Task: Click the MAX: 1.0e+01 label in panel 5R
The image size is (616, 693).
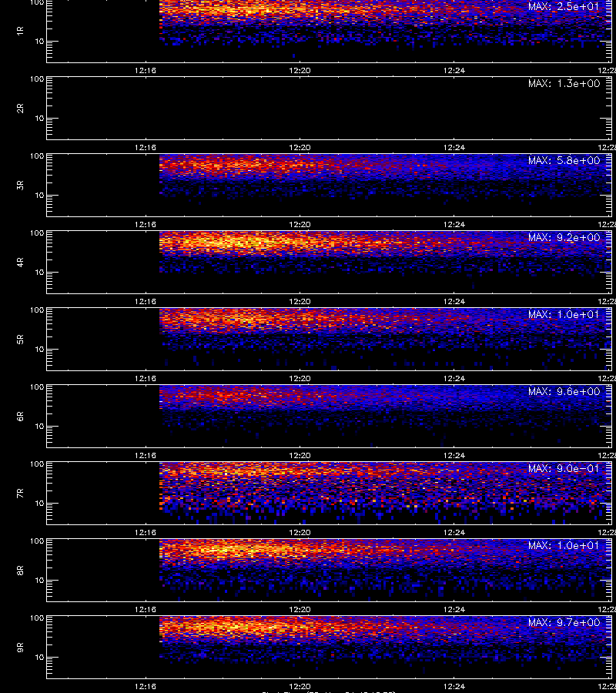Action: pyautogui.click(x=564, y=314)
